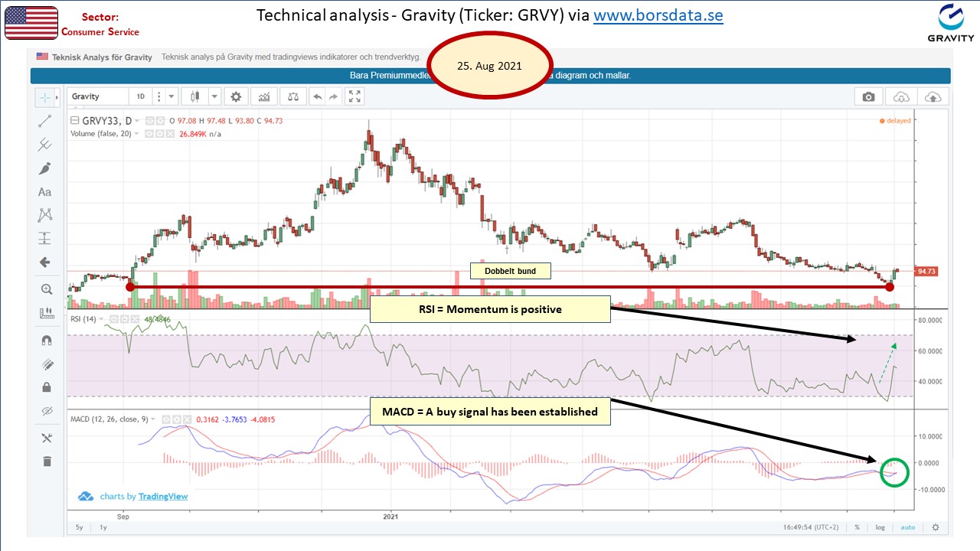Take a chart snapshot with camera icon
The image size is (980, 551).
point(868,97)
